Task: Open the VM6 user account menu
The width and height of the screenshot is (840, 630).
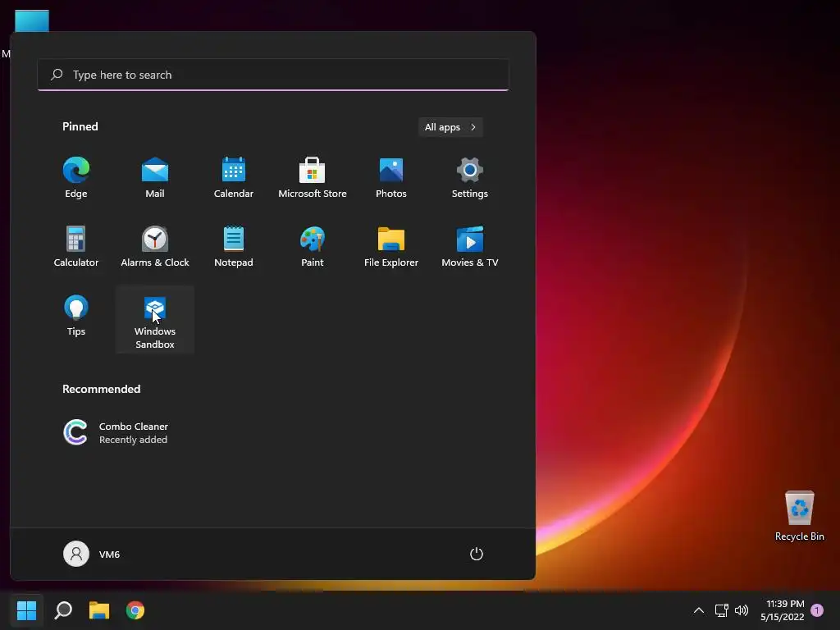Action: tap(92, 554)
